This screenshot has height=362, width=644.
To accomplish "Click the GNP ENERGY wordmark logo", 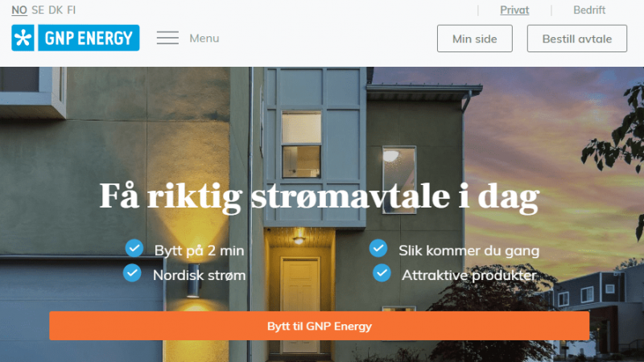I will click(89, 38).
